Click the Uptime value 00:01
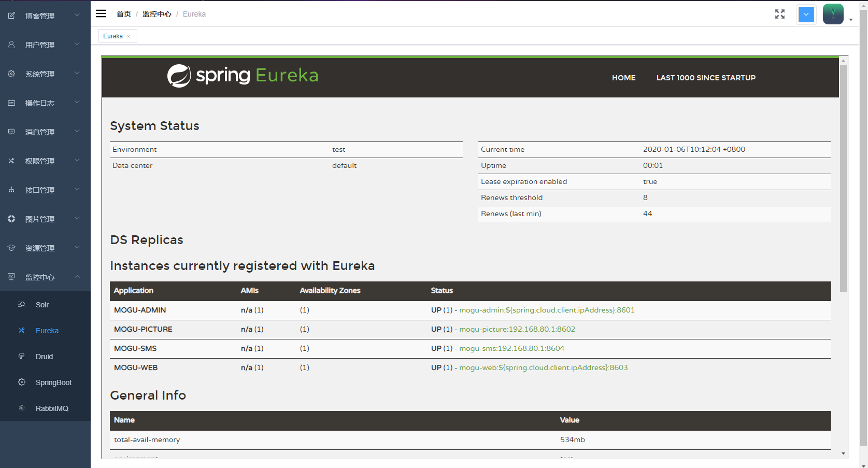The width and height of the screenshot is (868, 468). 653,165
